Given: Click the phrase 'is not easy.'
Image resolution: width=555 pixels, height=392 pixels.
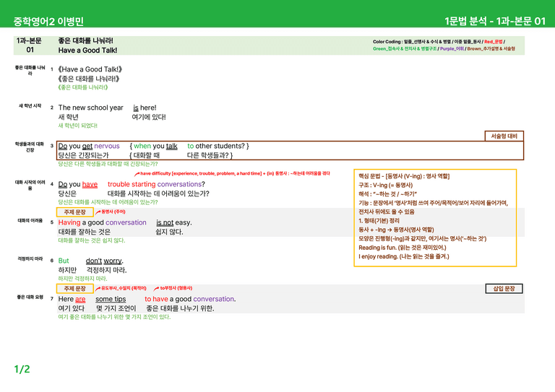Looking at the screenshot, I should [173, 222].
